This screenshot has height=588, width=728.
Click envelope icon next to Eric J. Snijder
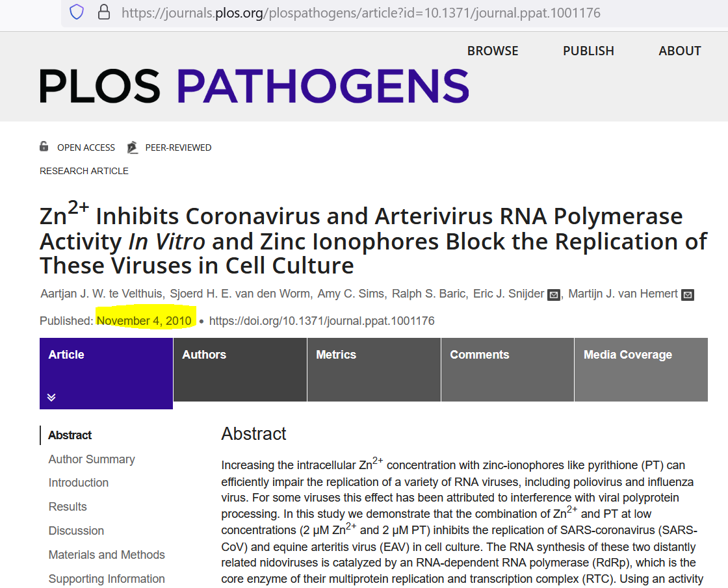tap(554, 295)
